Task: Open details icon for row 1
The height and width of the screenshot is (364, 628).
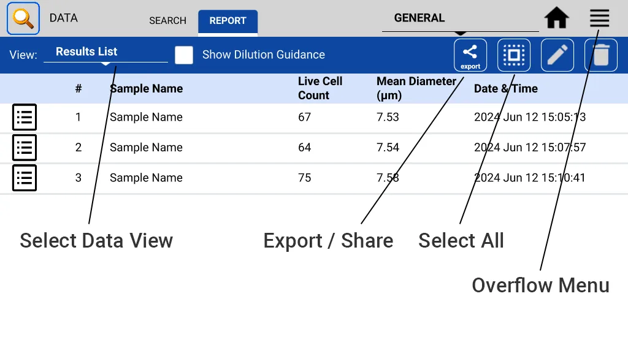Action: point(25,117)
